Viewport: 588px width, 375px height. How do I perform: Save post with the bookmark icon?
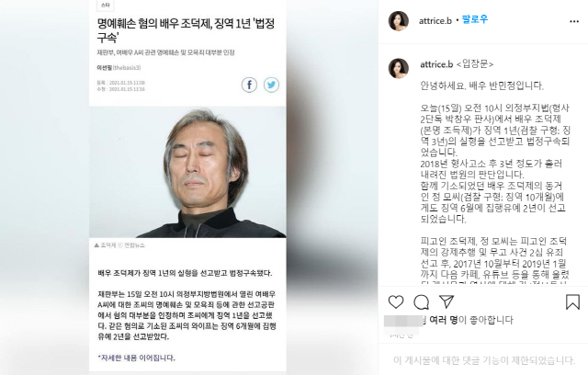572,301
